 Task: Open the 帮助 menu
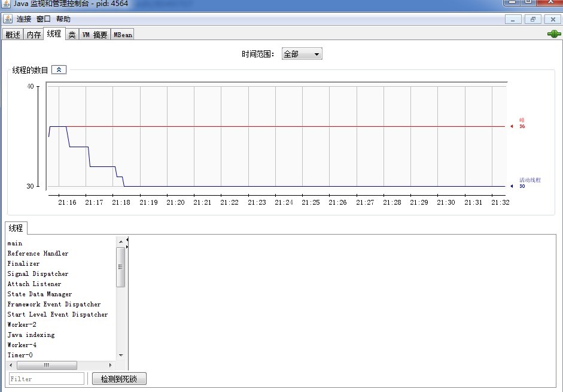coord(63,19)
